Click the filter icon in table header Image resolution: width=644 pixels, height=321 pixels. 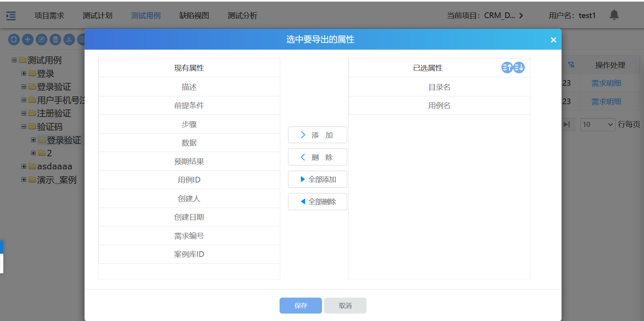click(x=571, y=65)
